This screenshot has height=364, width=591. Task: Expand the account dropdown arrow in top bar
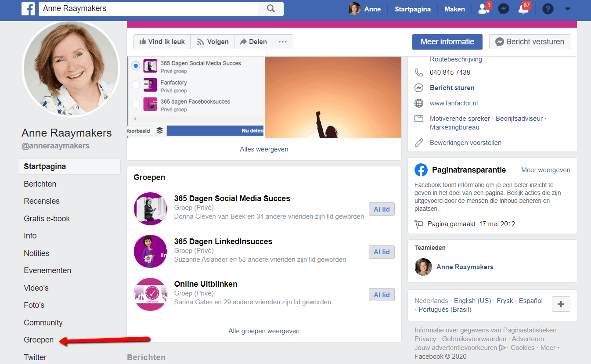pyautogui.click(x=568, y=9)
